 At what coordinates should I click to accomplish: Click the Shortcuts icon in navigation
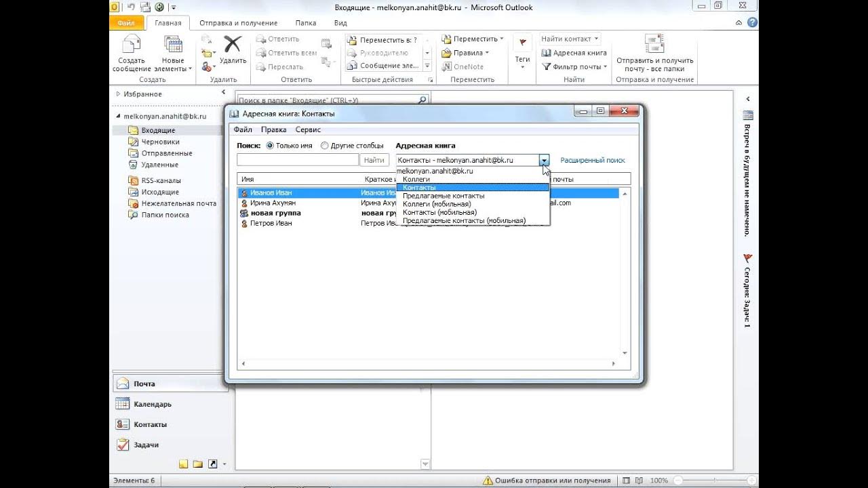tap(212, 464)
